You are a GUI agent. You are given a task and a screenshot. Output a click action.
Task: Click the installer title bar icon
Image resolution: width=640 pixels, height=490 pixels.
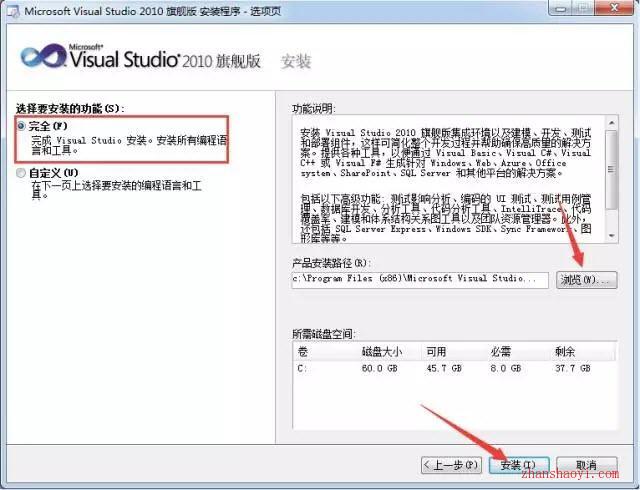12,12
